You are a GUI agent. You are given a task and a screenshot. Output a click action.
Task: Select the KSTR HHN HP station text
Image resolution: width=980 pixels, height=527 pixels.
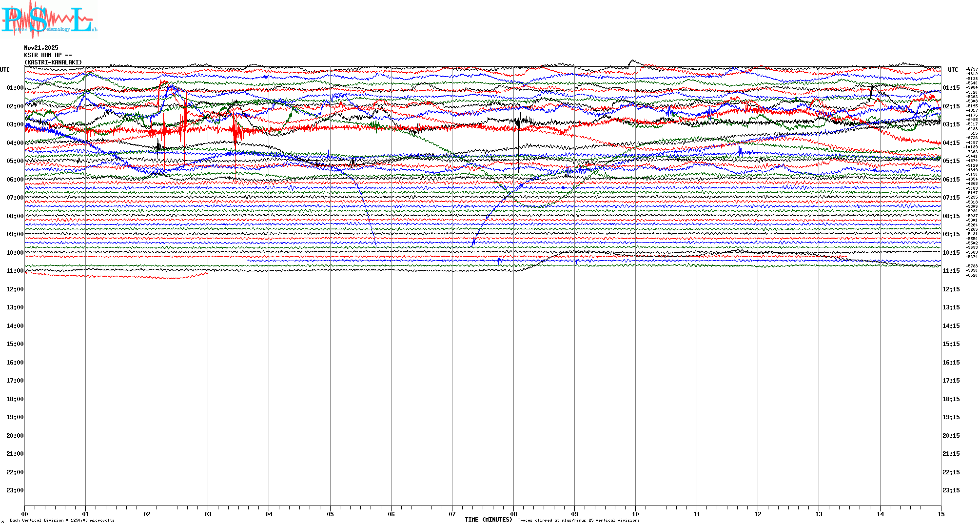[x=48, y=55]
